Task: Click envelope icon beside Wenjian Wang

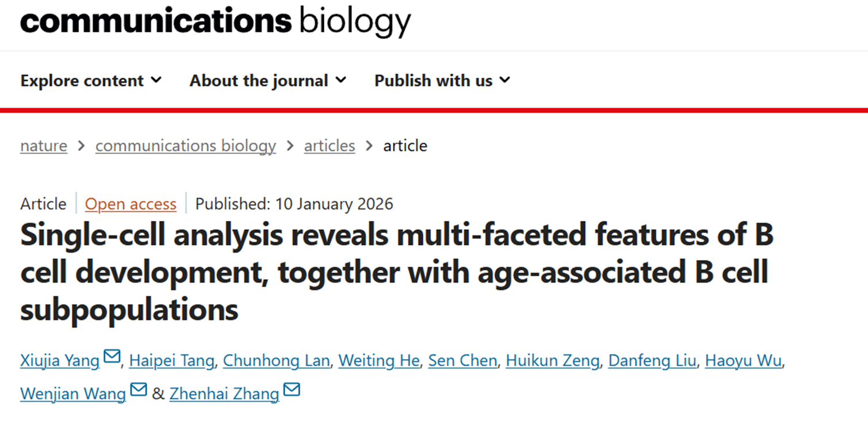Action: [x=139, y=390]
